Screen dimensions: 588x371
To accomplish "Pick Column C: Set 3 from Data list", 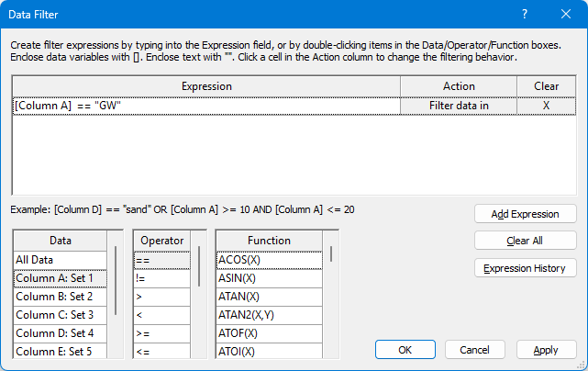I will coord(61,314).
